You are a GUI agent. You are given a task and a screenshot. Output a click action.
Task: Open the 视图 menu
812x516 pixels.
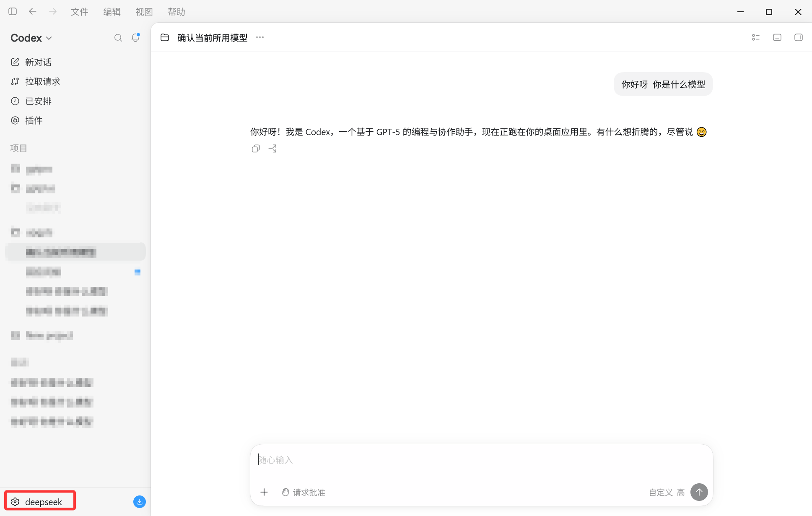coord(144,12)
